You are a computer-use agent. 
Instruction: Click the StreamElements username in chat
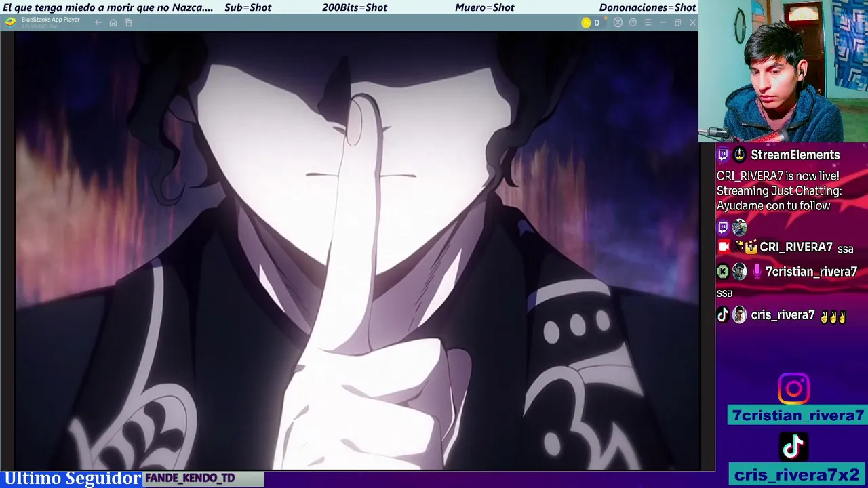pyautogui.click(x=795, y=155)
